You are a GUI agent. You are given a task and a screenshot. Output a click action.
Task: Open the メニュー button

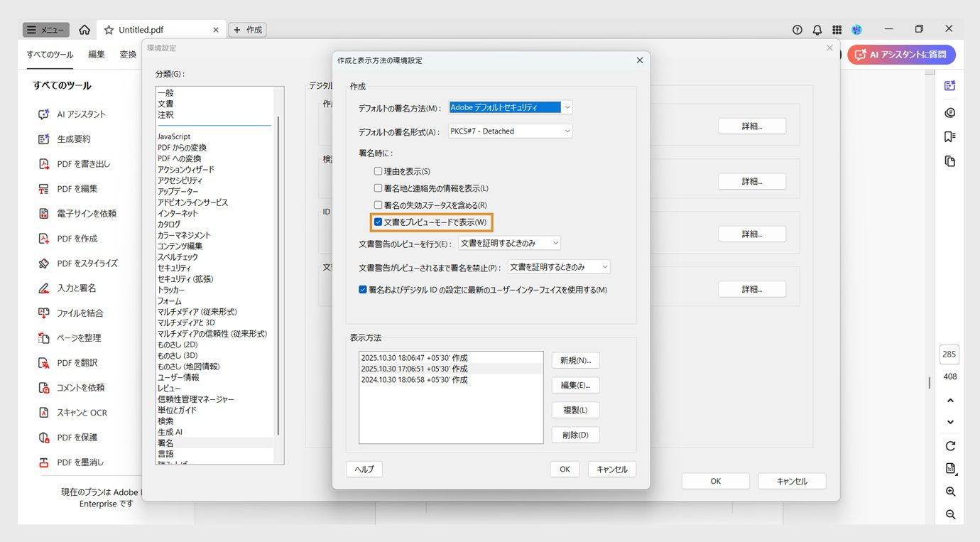coord(45,29)
